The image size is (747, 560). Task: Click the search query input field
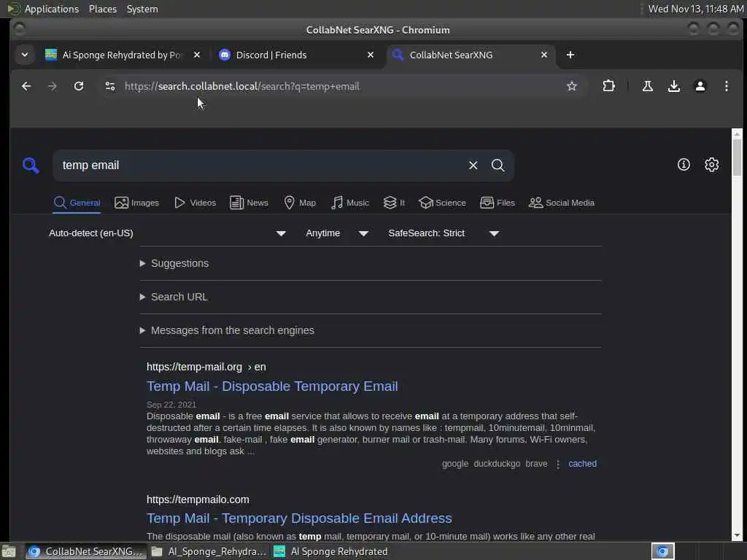coord(262,166)
